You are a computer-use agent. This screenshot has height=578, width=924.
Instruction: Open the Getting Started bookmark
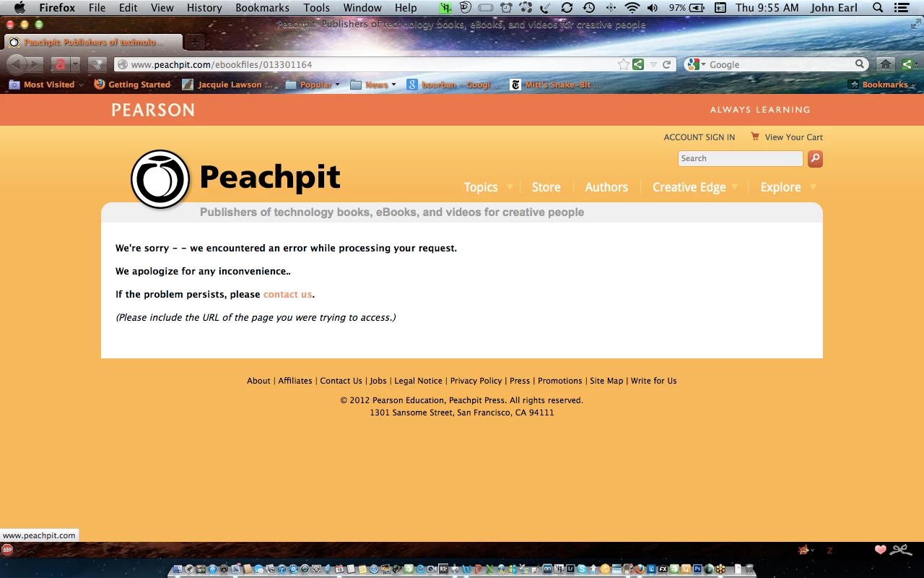click(132, 85)
